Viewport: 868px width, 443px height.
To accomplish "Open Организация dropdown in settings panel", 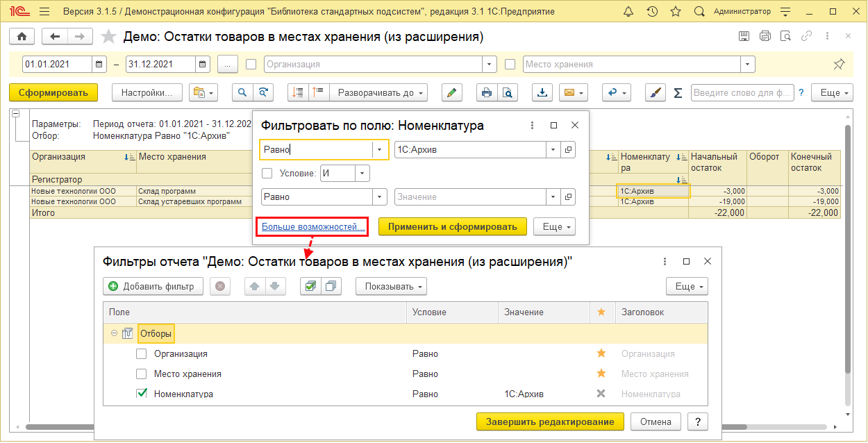I will point(490,64).
